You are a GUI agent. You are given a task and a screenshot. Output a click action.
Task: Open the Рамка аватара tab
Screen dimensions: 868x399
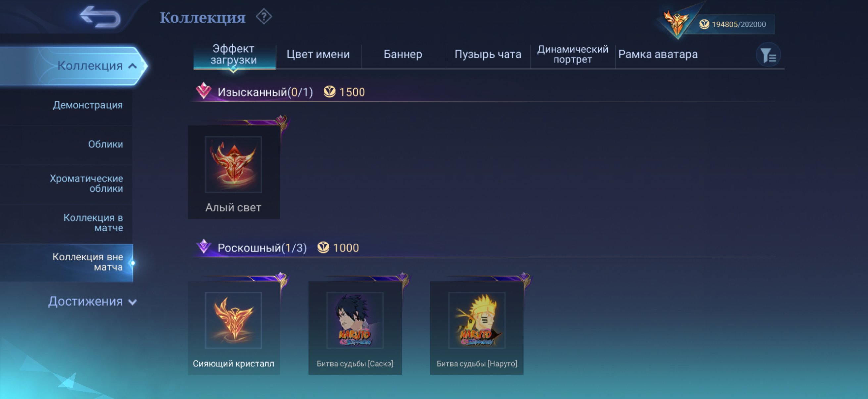(x=658, y=54)
